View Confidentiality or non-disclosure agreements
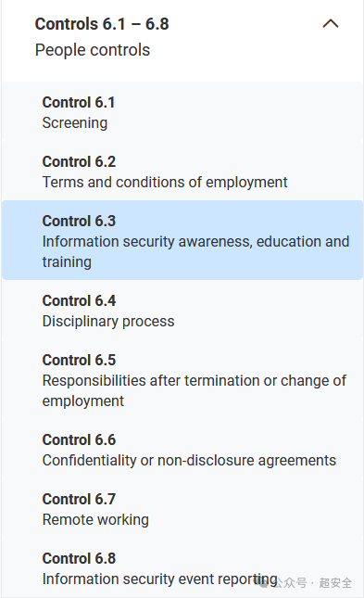Screen dimensions: 364x598 (x=190, y=461)
